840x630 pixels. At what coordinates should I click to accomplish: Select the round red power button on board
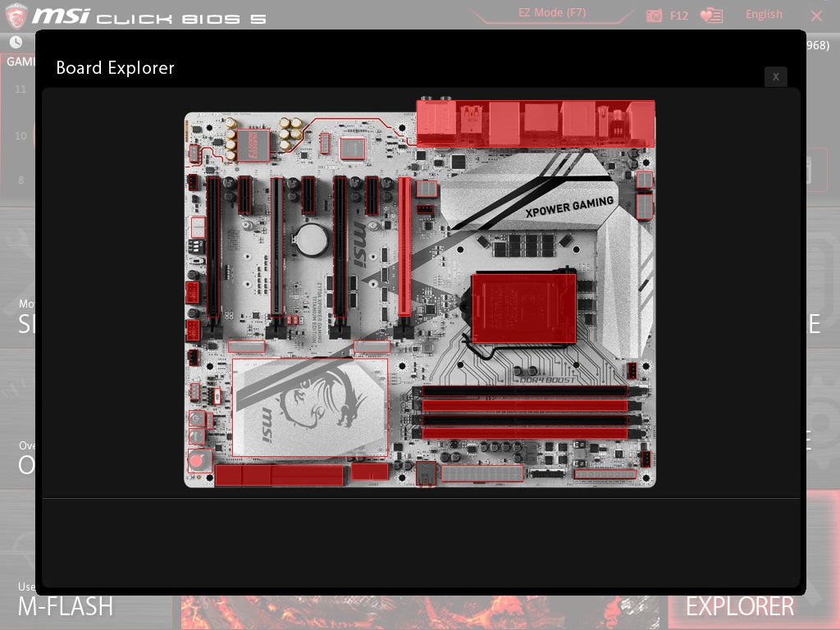[197, 460]
